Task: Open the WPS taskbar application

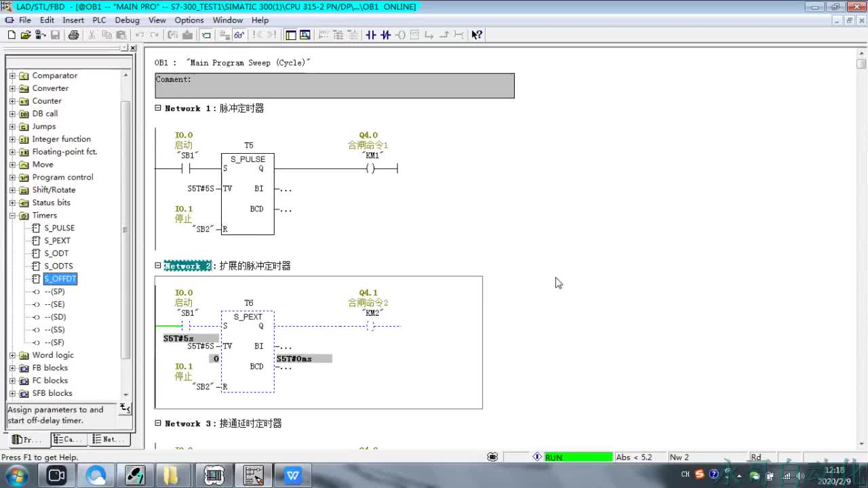Action: click(x=292, y=476)
